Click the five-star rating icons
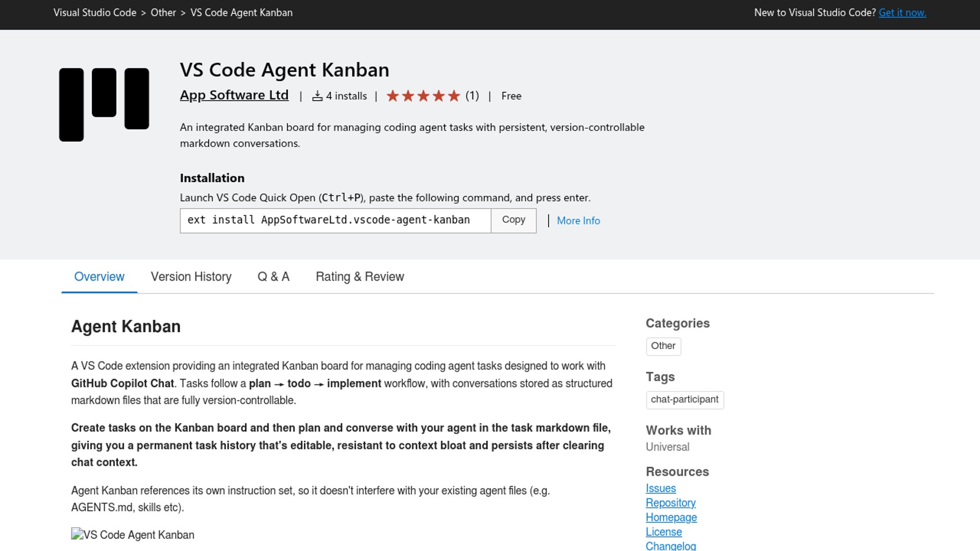Screen dimensions: 980x551 [x=423, y=96]
